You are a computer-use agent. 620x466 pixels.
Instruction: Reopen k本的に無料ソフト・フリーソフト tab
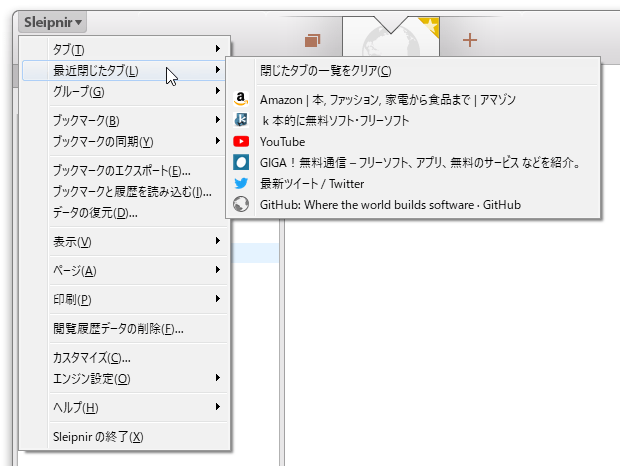pos(413,120)
